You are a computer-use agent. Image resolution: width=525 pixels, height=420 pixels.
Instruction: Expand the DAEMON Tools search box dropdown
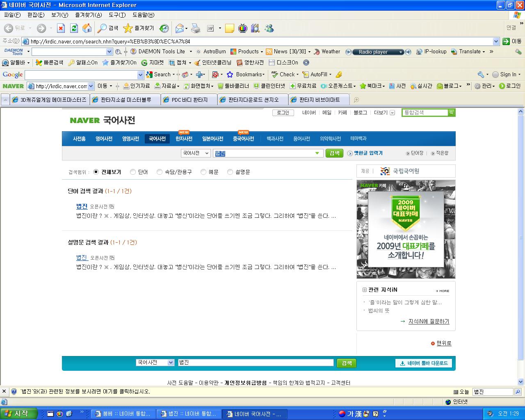[109, 52]
